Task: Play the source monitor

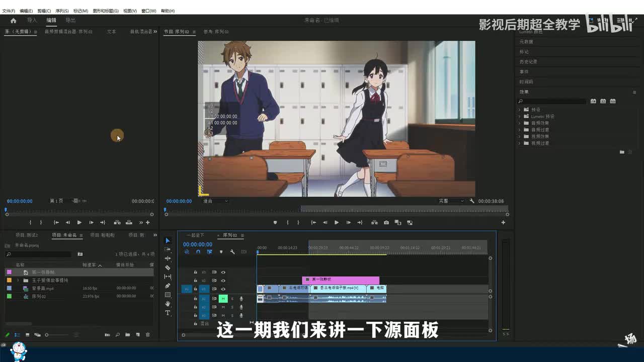Action: click(x=79, y=222)
